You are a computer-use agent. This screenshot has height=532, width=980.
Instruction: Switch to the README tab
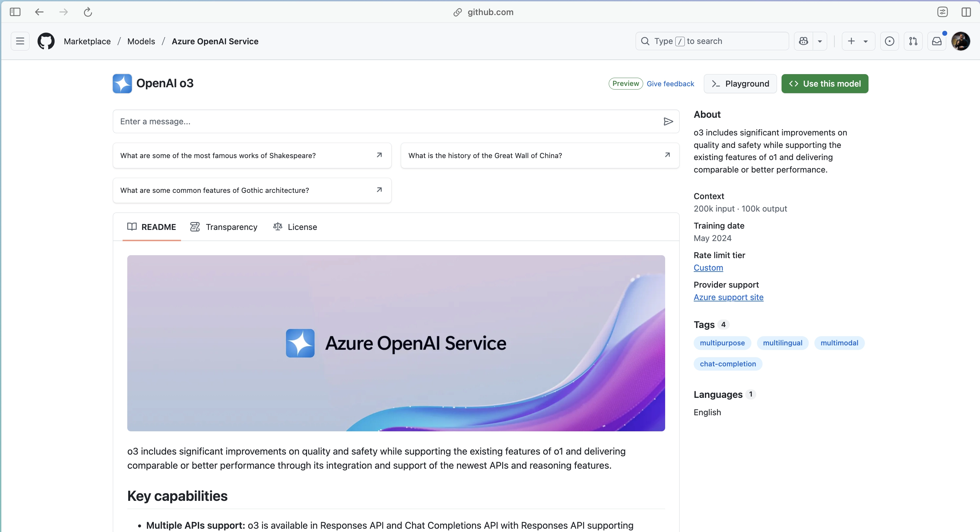tap(152, 227)
